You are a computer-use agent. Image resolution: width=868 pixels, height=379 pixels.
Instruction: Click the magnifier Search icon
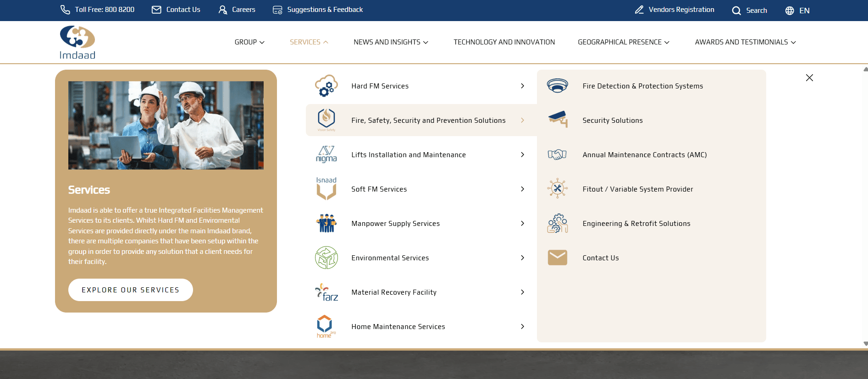click(736, 11)
